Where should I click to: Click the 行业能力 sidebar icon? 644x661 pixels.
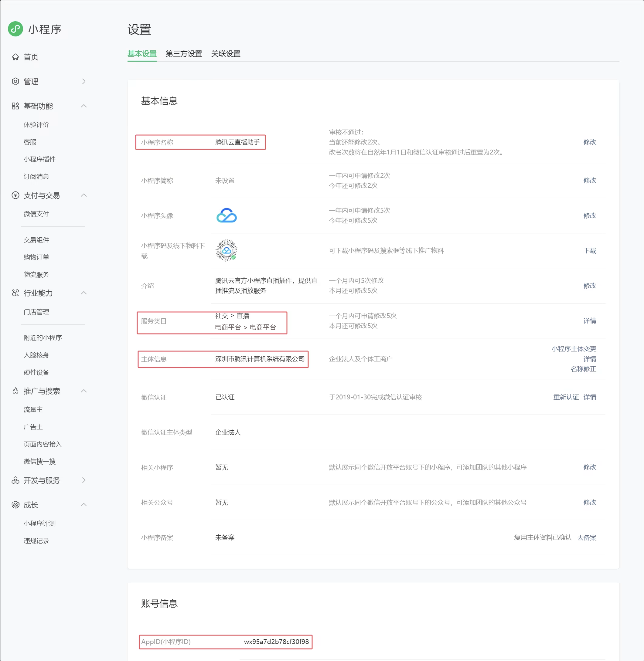(15, 293)
